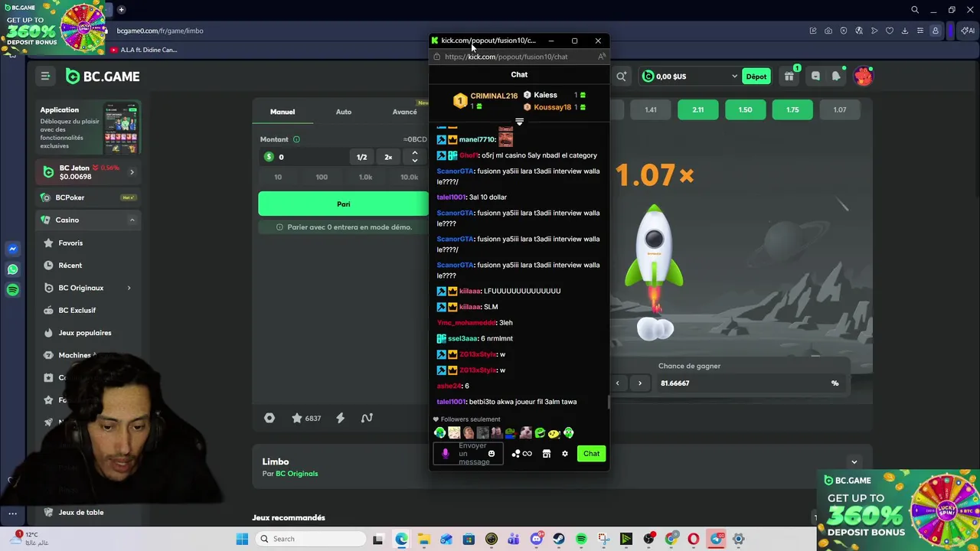Open File Explorer from the taskbar
980x551 pixels.
[423, 539]
